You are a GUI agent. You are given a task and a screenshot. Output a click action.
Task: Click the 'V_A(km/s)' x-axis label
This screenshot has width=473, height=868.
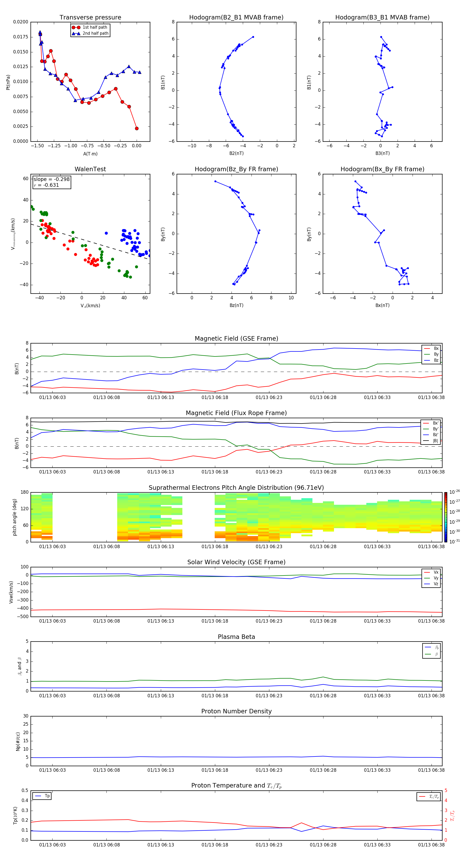pyautogui.click(x=90, y=306)
